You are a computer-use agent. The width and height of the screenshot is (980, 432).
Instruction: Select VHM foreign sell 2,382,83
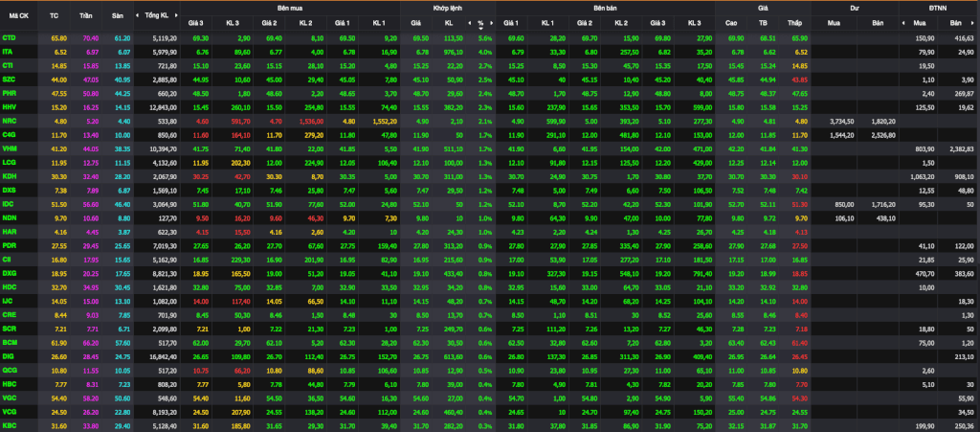tap(963, 148)
